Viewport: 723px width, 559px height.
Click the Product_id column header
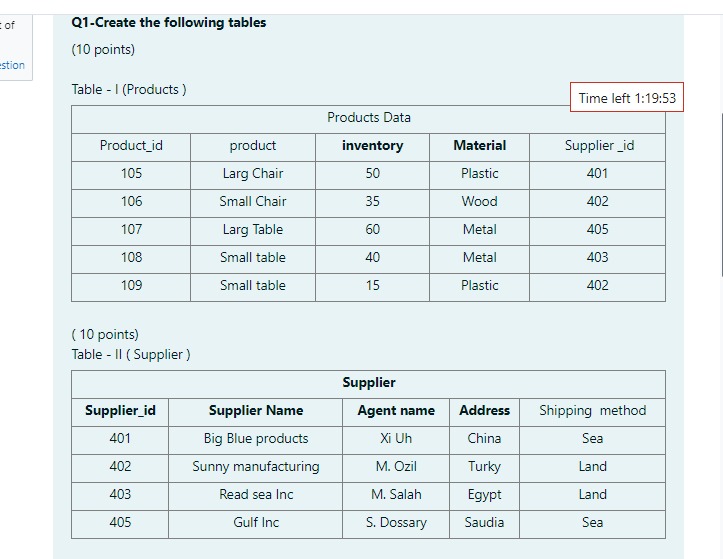[x=131, y=146]
